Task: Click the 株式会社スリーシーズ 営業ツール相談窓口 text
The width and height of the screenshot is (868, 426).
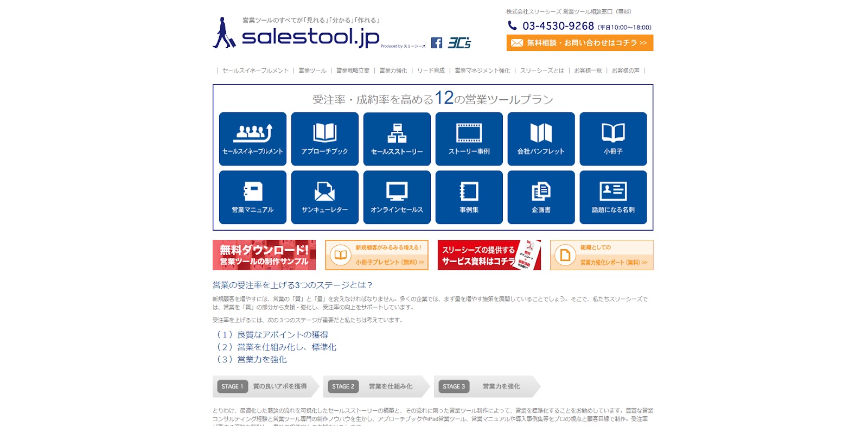Action: [x=569, y=11]
